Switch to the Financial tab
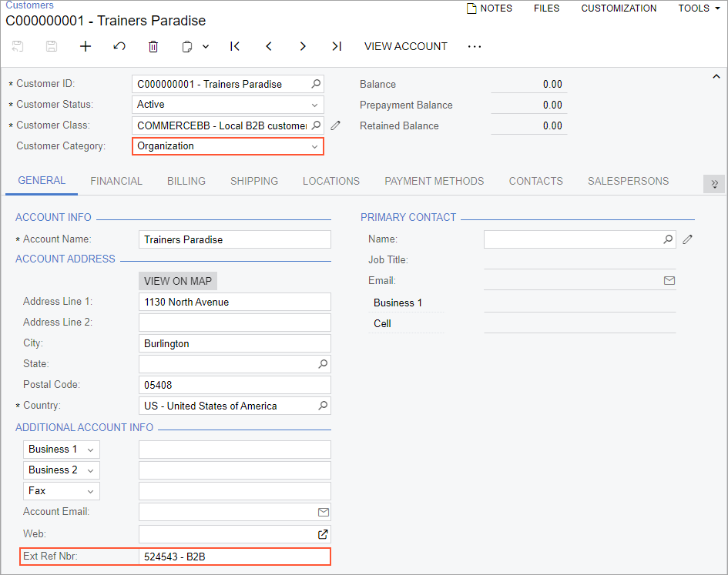 pyautogui.click(x=116, y=181)
